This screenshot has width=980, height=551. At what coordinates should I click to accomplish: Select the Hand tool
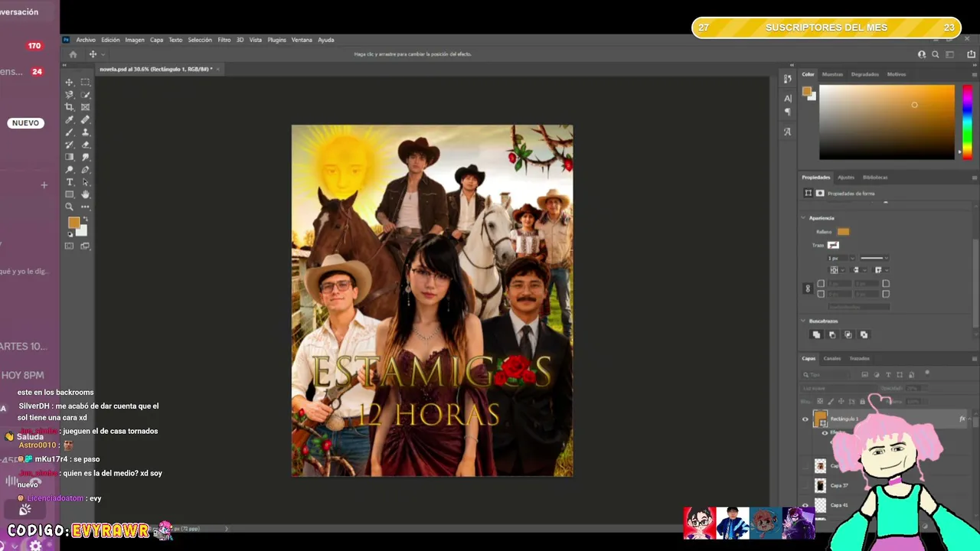point(85,194)
